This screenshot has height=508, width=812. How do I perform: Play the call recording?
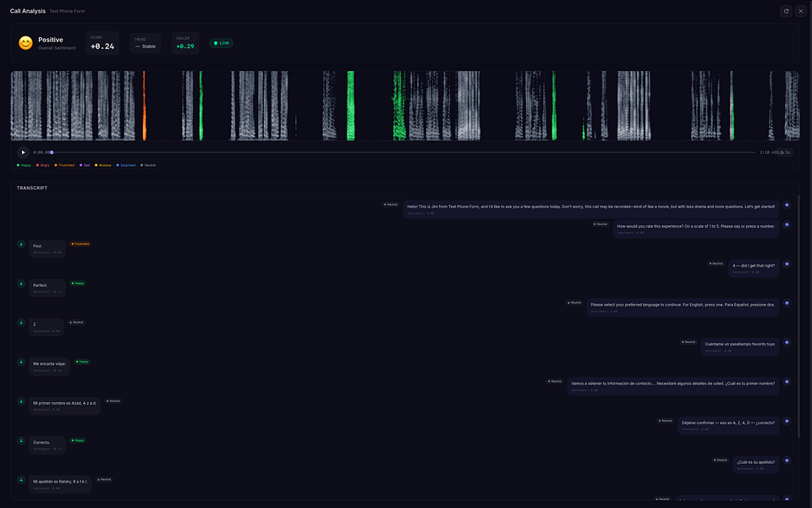coord(23,152)
